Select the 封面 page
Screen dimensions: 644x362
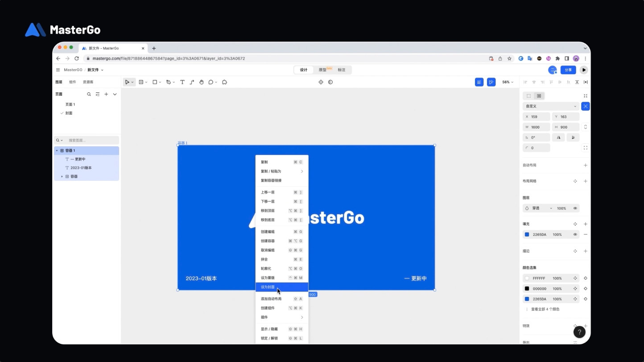pyautogui.click(x=69, y=113)
